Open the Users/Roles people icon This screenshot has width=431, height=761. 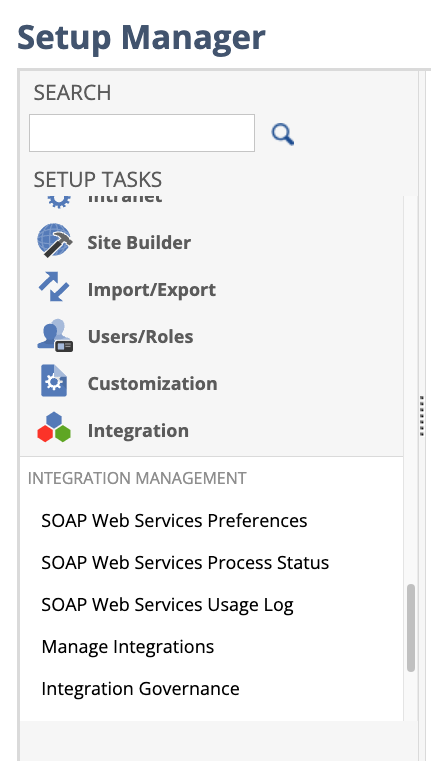[x=55, y=335]
